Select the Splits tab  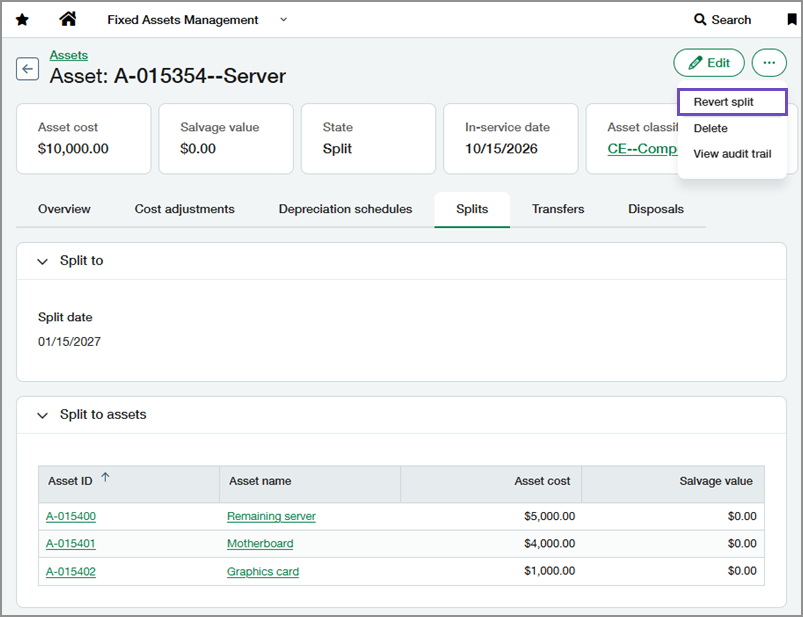pos(472,209)
